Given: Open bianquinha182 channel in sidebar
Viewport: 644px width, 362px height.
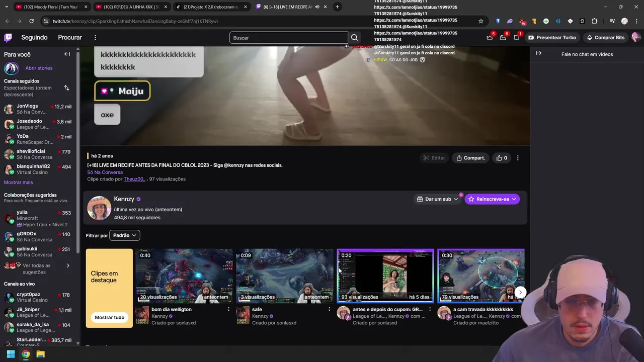Looking at the screenshot, I should click(38, 169).
